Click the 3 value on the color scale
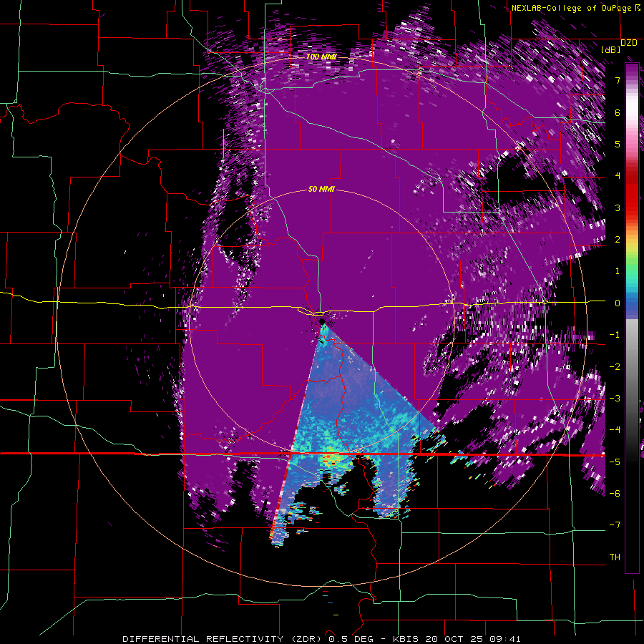The image size is (644, 644). (618, 208)
